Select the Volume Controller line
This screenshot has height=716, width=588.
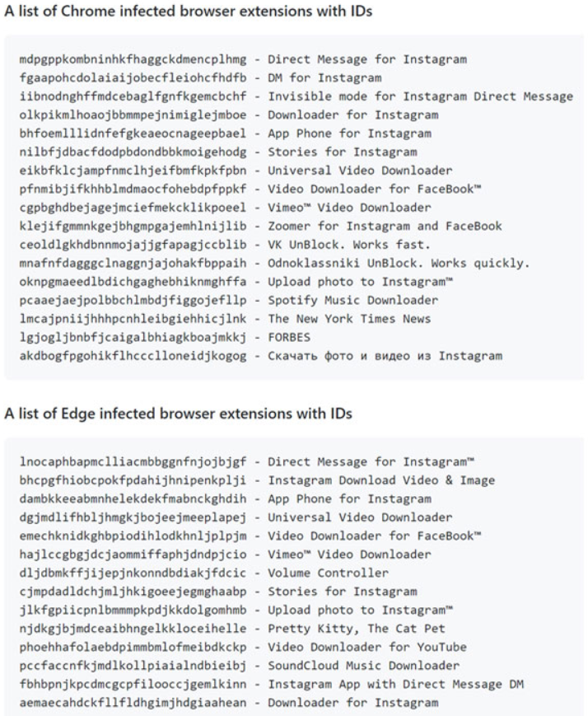click(x=203, y=573)
